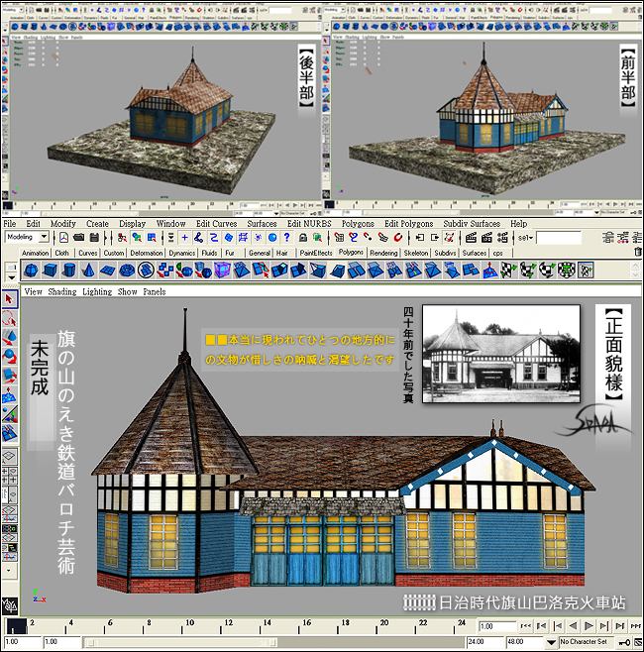Select the polygon sphere shelf icon
Image resolution: width=644 pixels, height=652 pixels.
31,271
